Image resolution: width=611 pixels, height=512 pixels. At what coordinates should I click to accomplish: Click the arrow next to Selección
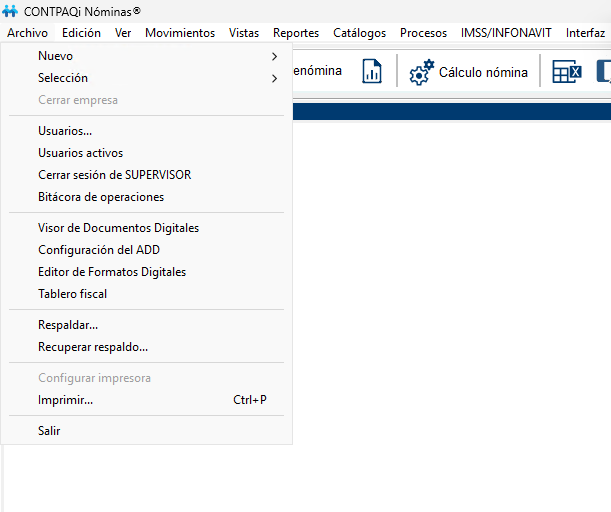click(x=275, y=78)
